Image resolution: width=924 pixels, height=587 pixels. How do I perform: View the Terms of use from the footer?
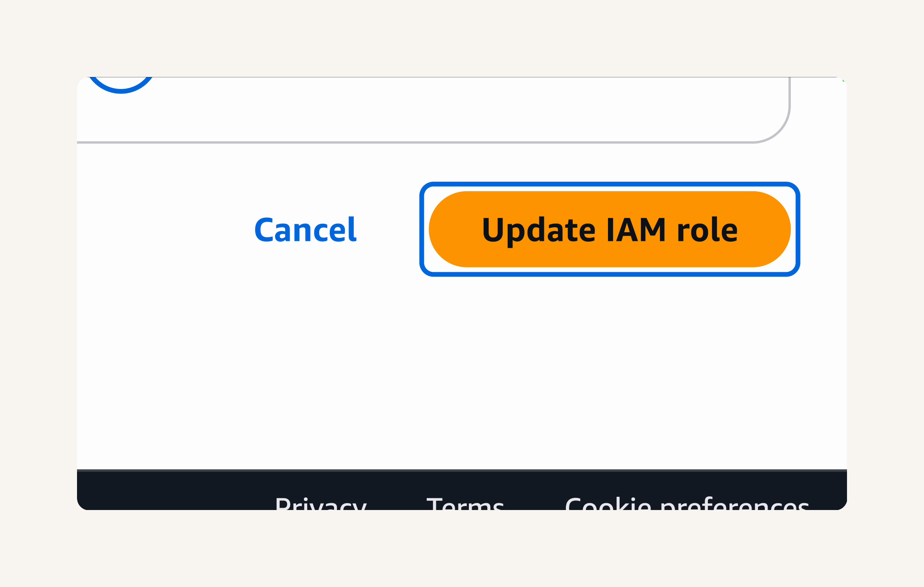pyautogui.click(x=465, y=504)
